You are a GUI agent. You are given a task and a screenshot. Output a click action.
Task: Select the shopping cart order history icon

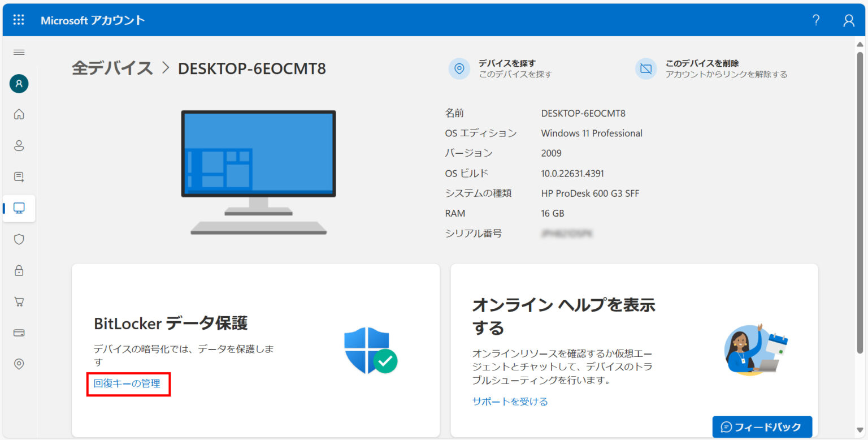19,301
